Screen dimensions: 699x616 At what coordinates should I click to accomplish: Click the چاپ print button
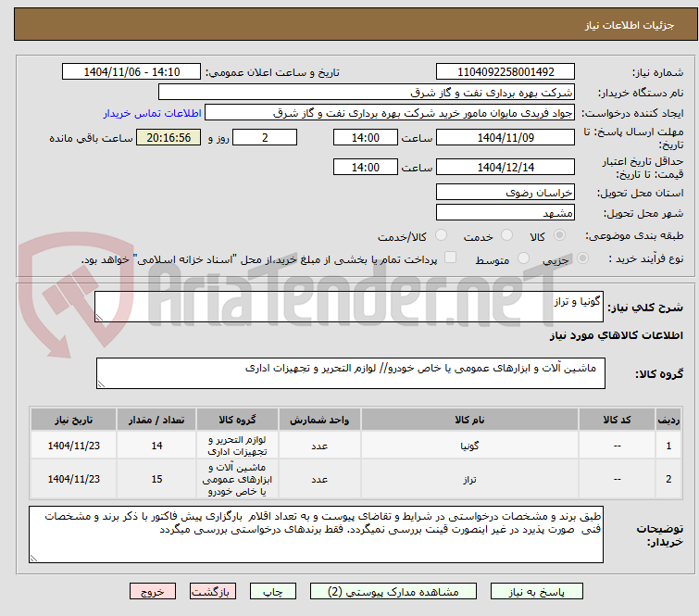pos(272,592)
